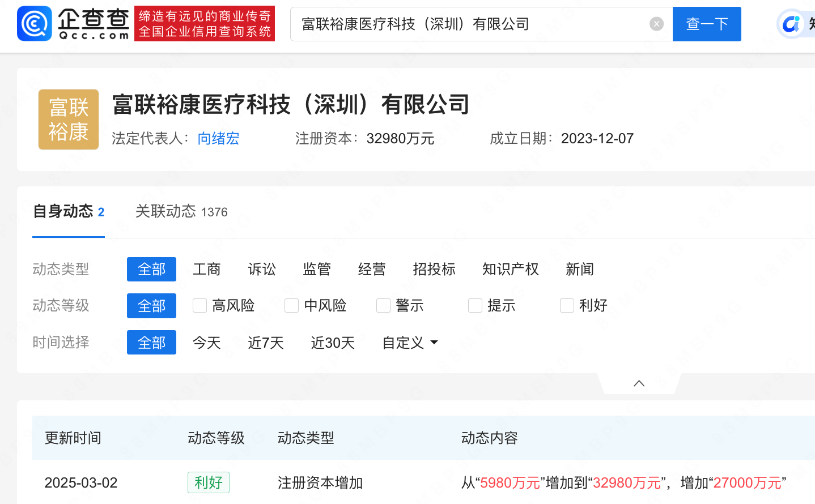Image resolution: width=815 pixels, height=504 pixels.
Task: Check the 利好 level checkbox
Action: [567, 306]
